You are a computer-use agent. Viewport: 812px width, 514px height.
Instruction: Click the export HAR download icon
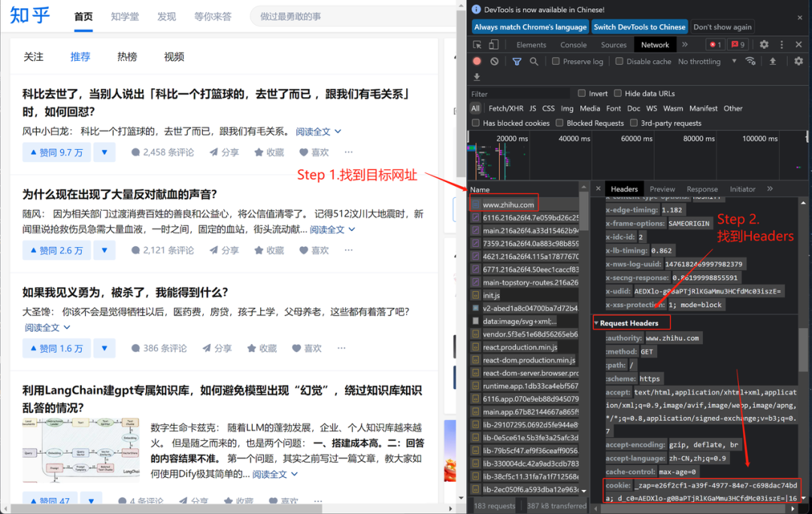pos(477,77)
